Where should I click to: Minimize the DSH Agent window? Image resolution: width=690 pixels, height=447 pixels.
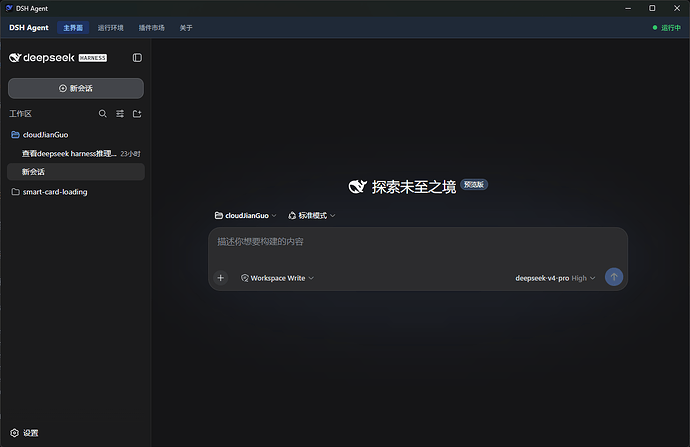click(x=628, y=8)
